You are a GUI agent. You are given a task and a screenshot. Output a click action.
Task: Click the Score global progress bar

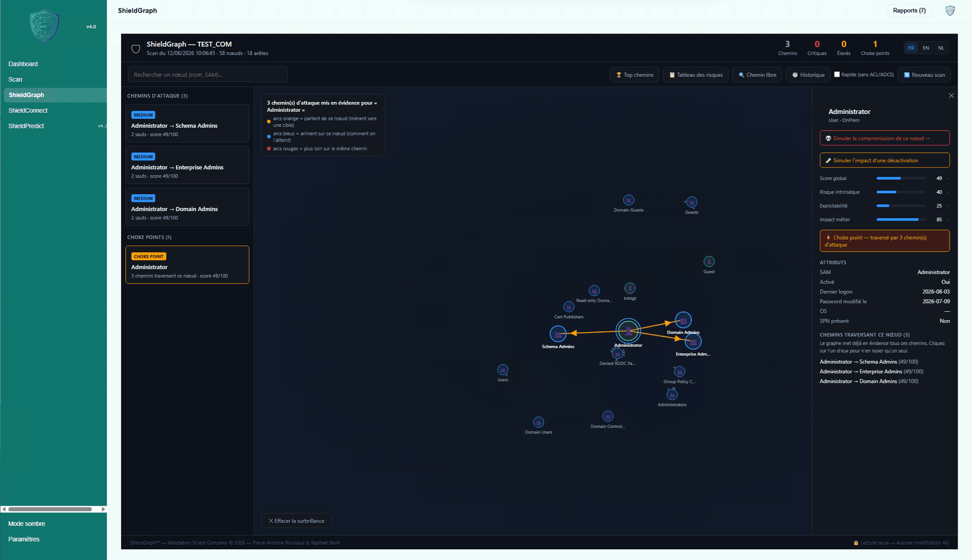(x=901, y=178)
